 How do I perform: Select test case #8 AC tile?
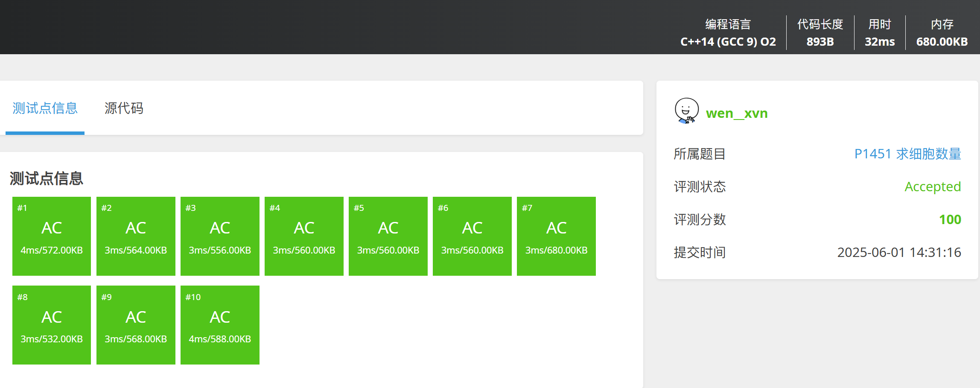click(52, 325)
